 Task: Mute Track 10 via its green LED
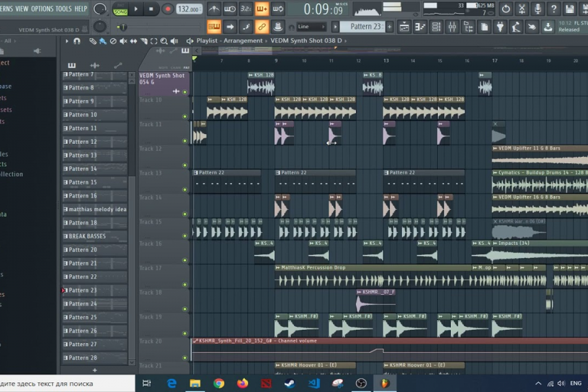coord(184,116)
